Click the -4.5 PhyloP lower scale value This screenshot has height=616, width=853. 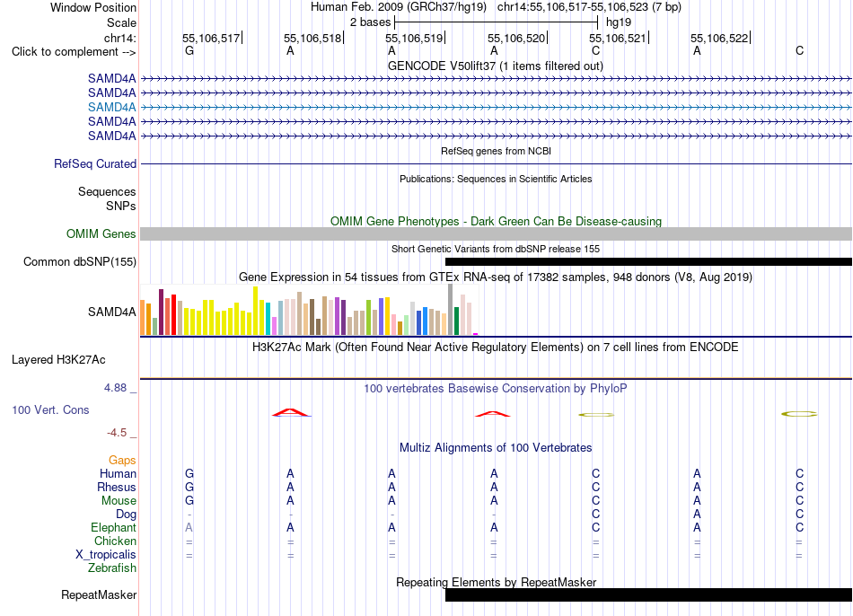(117, 433)
